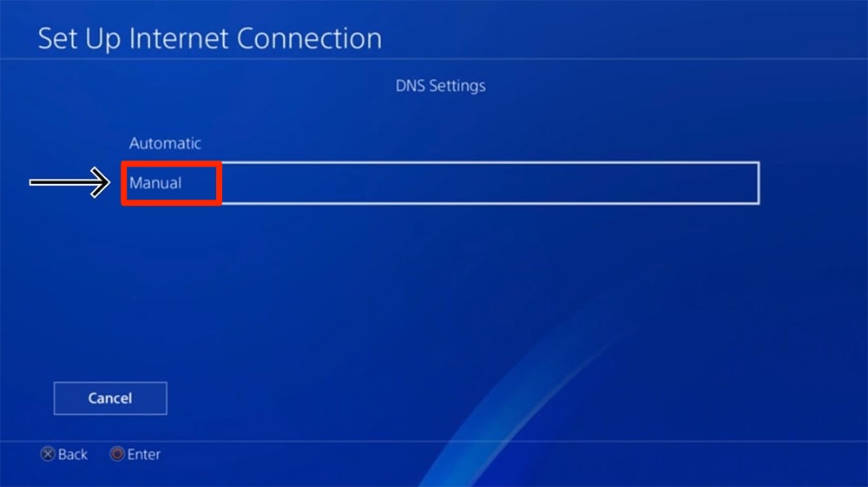Click the arrowhead tip of the white arrow
The image size is (868, 487).
pos(106,182)
